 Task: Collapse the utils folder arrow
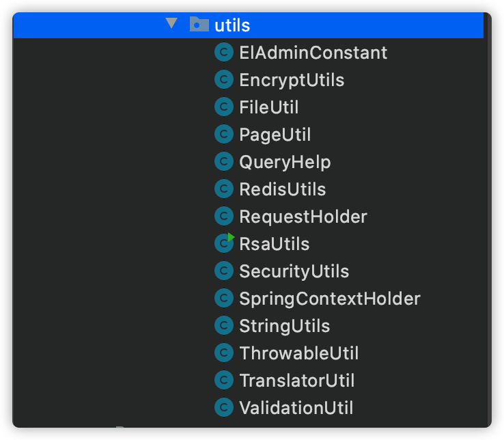click(171, 23)
